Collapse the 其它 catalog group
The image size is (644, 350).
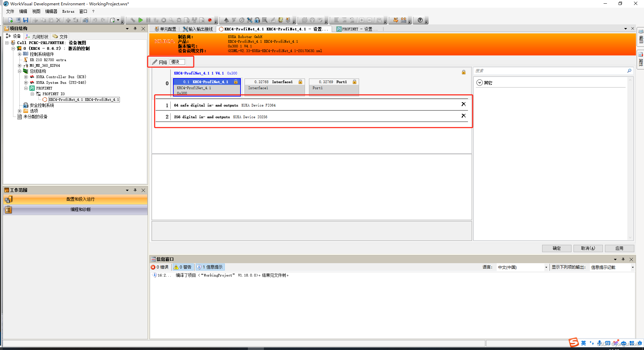[479, 82]
